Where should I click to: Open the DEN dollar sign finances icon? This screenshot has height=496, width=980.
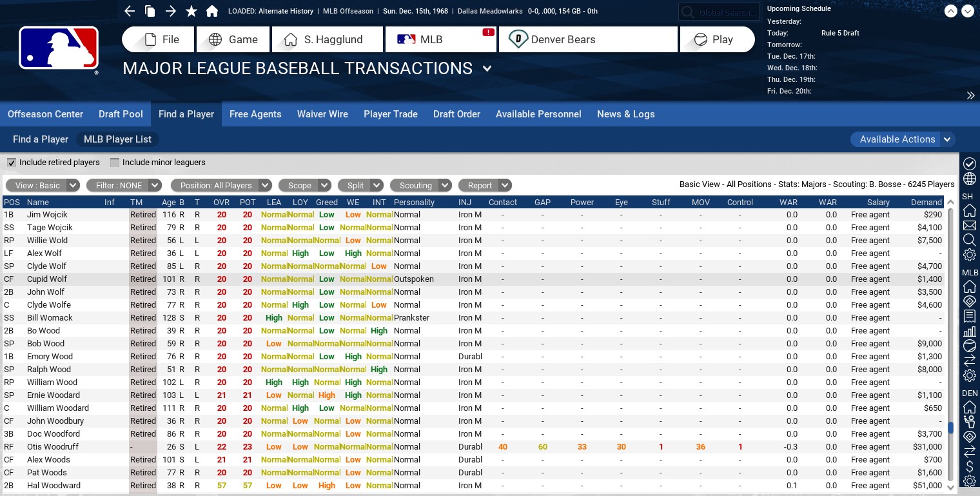(970, 466)
